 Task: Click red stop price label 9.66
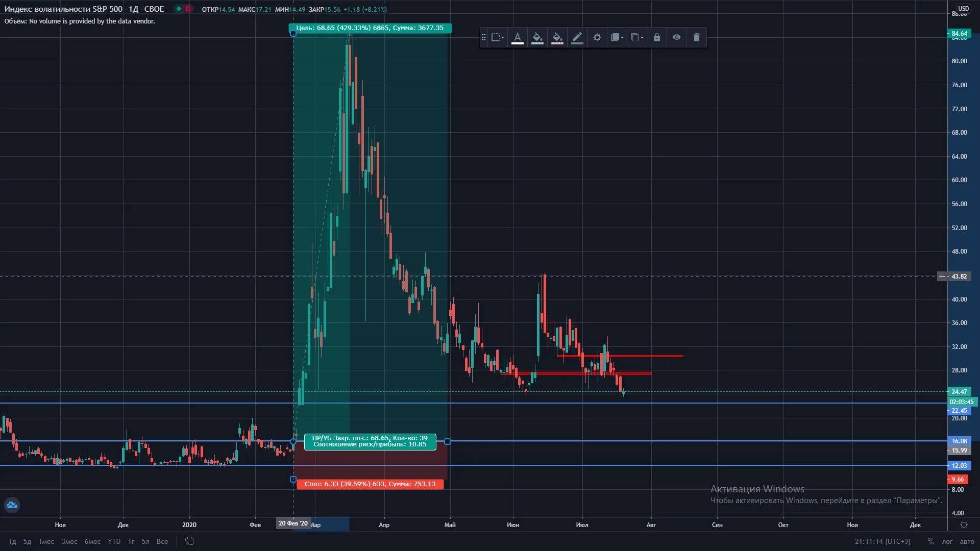pos(958,480)
